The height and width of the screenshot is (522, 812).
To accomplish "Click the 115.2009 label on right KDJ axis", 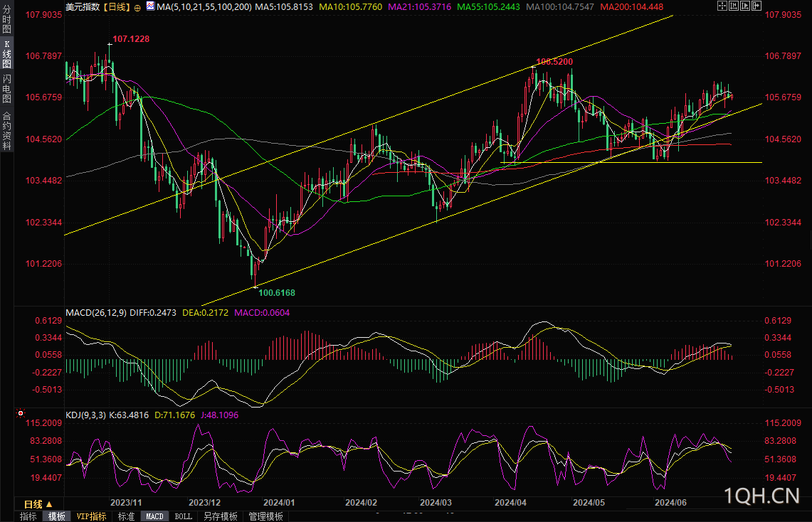I will (x=783, y=423).
